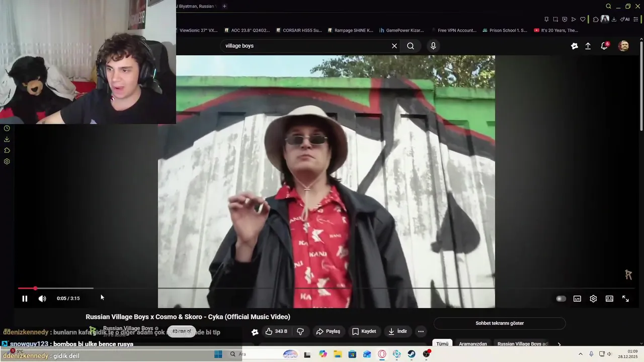
Task: Toggle subtitles/captions button
Action: (x=577, y=299)
